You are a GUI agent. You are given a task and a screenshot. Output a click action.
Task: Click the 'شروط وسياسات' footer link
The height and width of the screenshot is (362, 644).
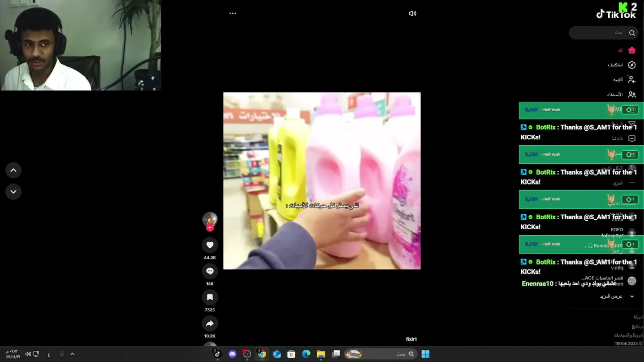click(x=628, y=335)
